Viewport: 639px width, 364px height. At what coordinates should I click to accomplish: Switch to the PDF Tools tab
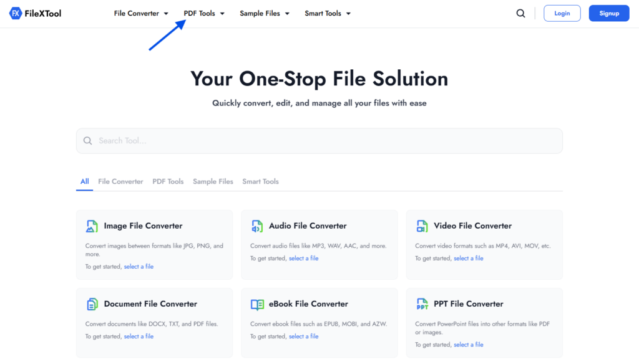[168, 181]
